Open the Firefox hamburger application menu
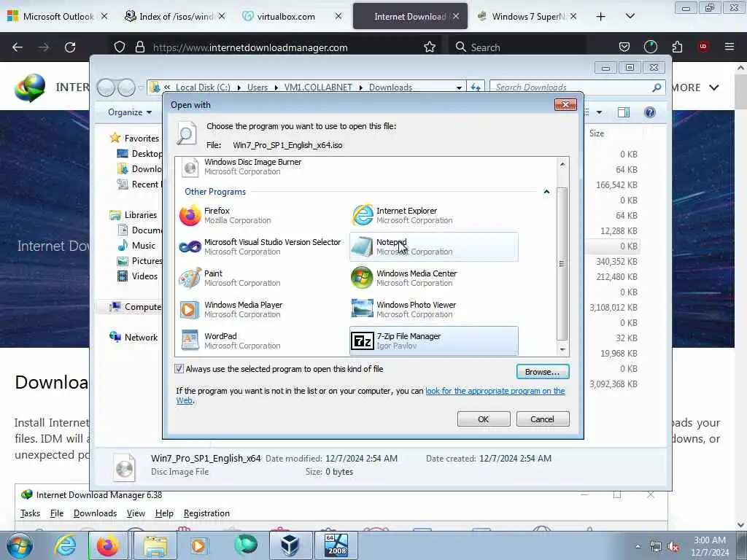747x560 pixels. (x=729, y=47)
